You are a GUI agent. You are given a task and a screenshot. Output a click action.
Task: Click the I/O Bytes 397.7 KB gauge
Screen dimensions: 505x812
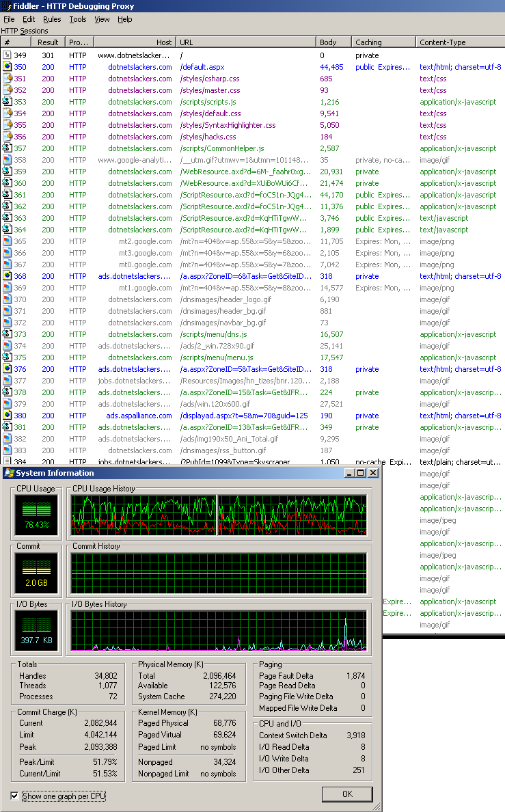pos(36,631)
